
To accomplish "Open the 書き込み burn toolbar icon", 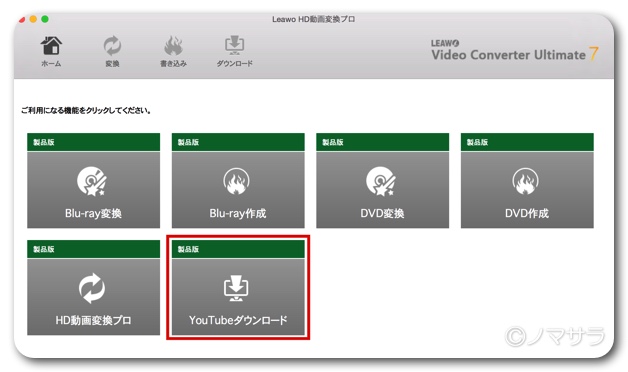I will [x=173, y=46].
